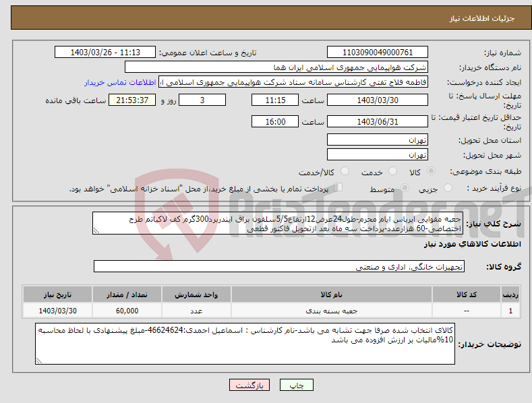Click the 60,000 quantity cell
The height and width of the screenshot is (403, 532).
127,311
